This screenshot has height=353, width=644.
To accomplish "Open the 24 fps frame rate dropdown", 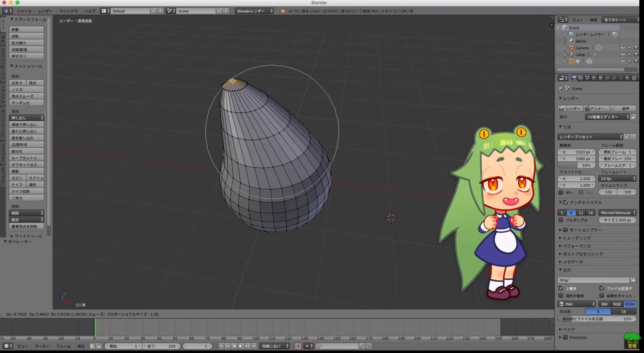I will coord(618,179).
